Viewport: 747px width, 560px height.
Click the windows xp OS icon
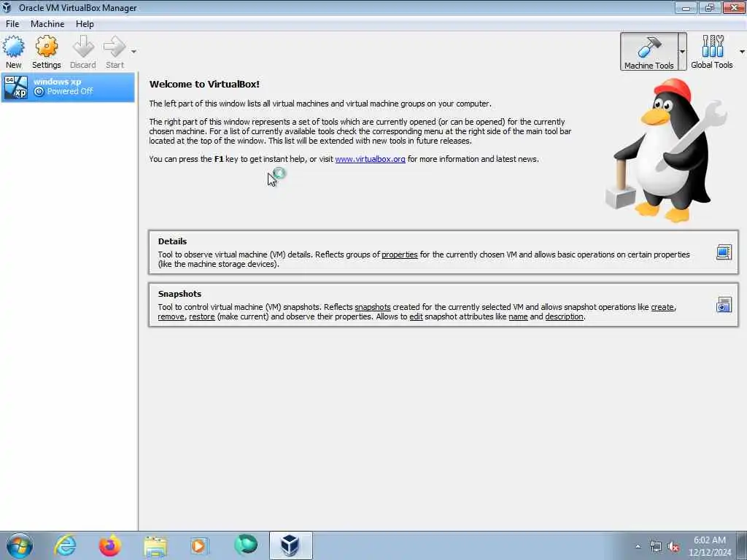pos(16,87)
